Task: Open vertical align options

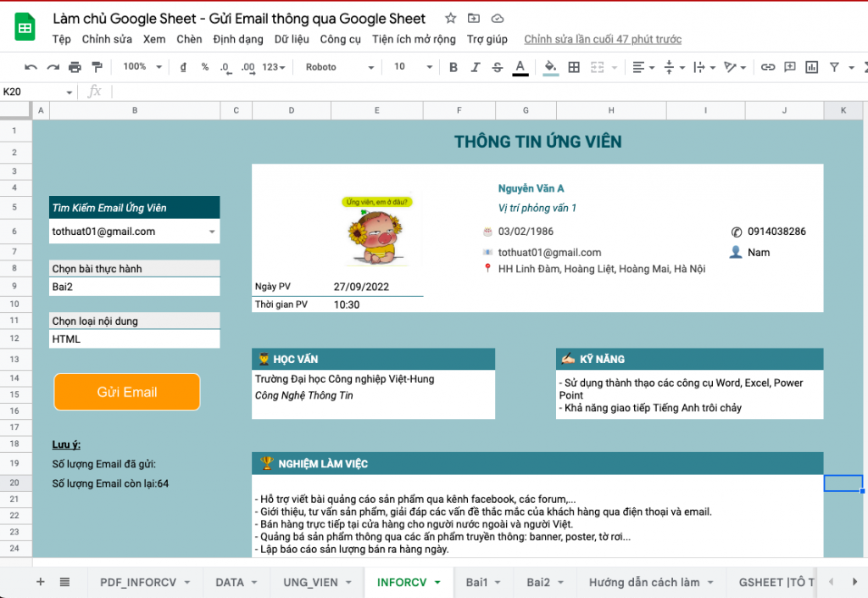Action: 674,67
